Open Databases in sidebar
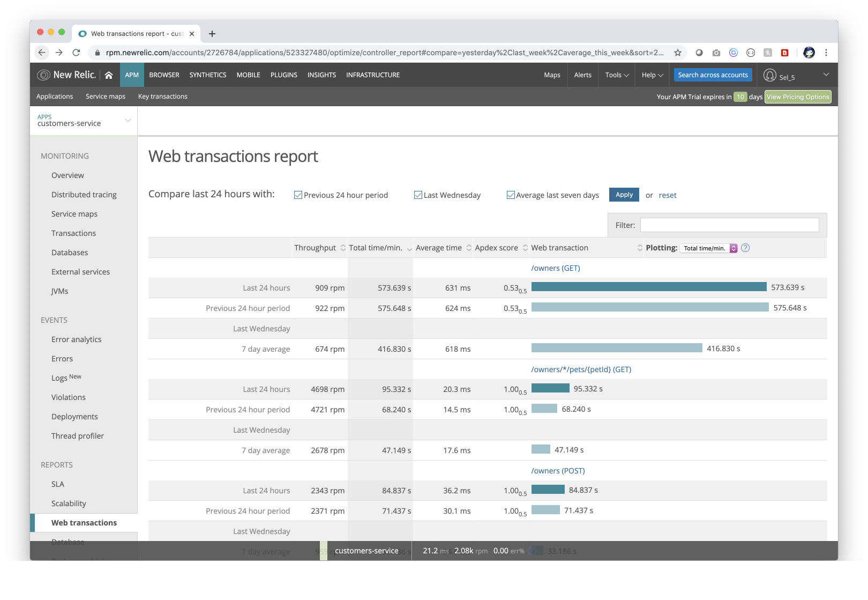The width and height of the screenshot is (868, 600). pyautogui.click(x=70, y=253)
